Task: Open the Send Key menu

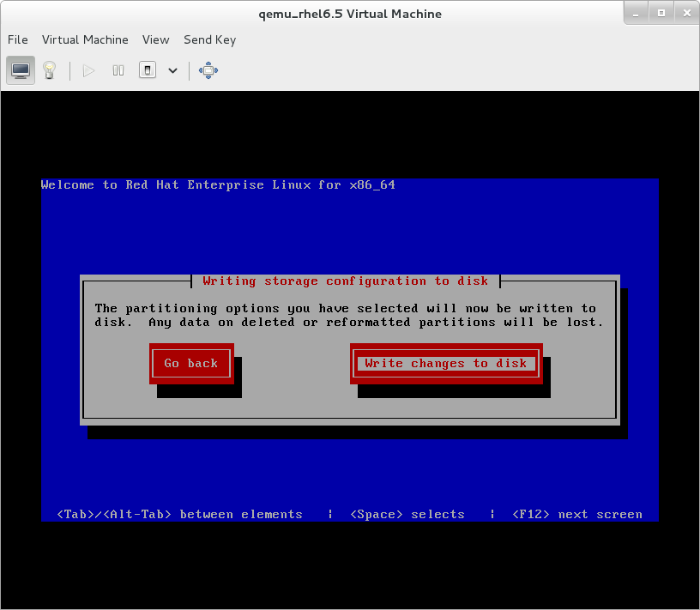Action: click(210, 39)
